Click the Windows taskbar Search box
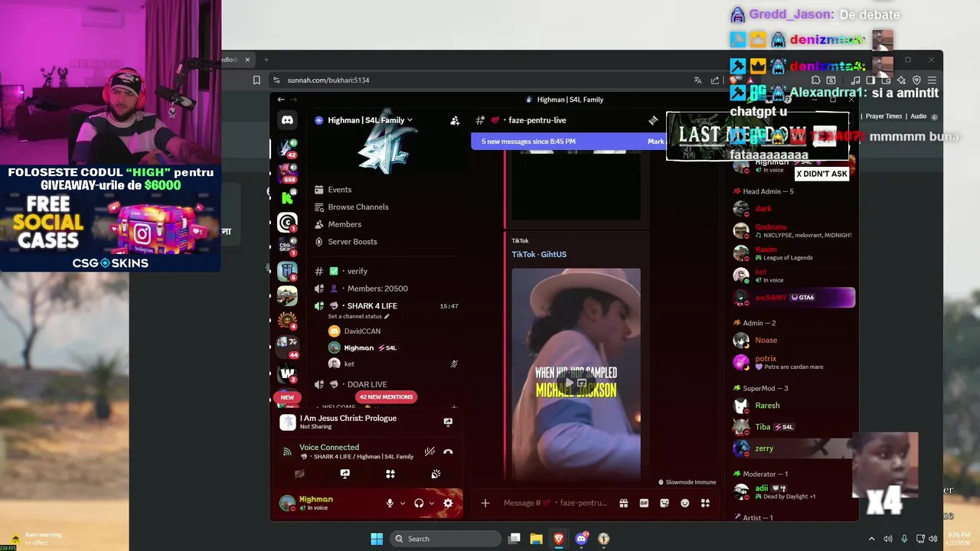980x551 pixels. coord(446,539)
